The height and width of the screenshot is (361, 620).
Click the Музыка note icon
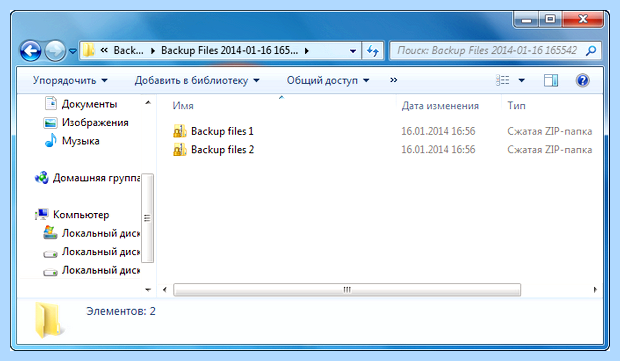51,140
